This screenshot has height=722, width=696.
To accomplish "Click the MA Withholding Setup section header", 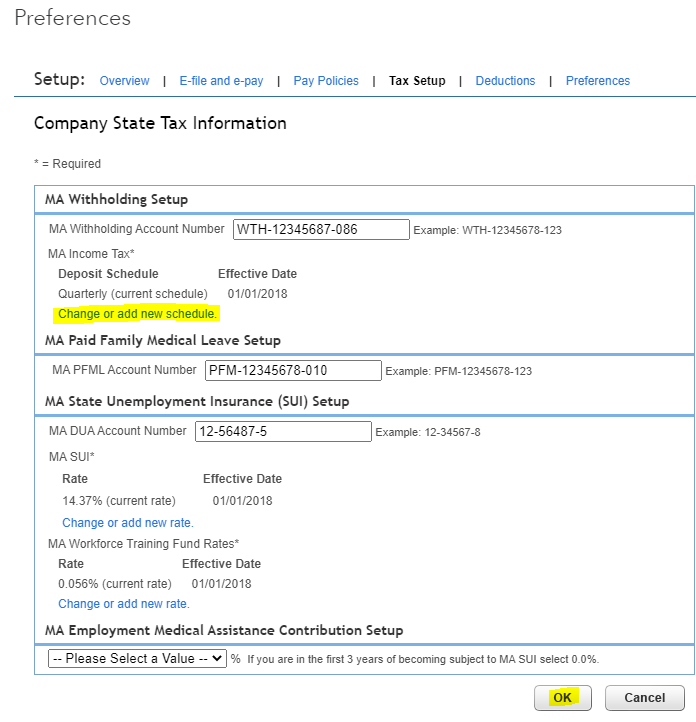I will tap(116, 200).
